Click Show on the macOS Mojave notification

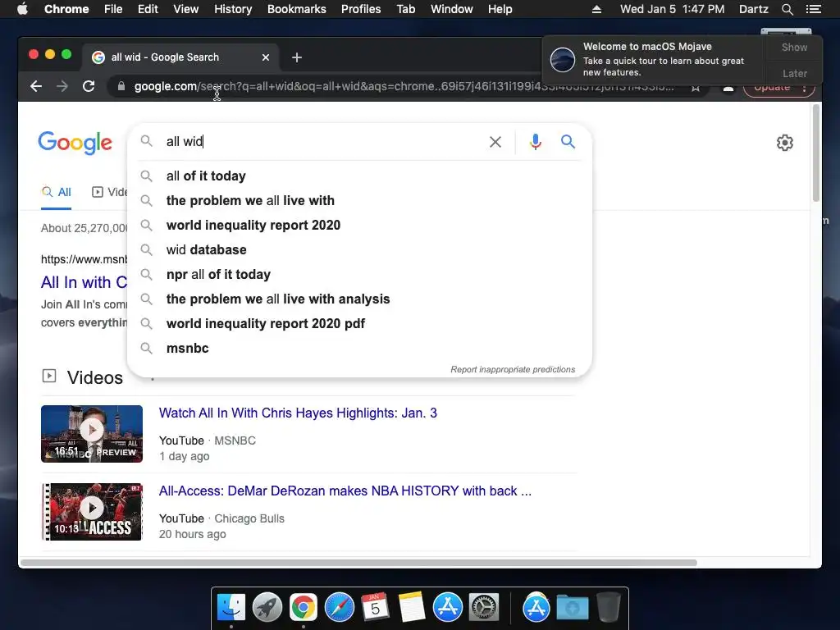[794, 47]
